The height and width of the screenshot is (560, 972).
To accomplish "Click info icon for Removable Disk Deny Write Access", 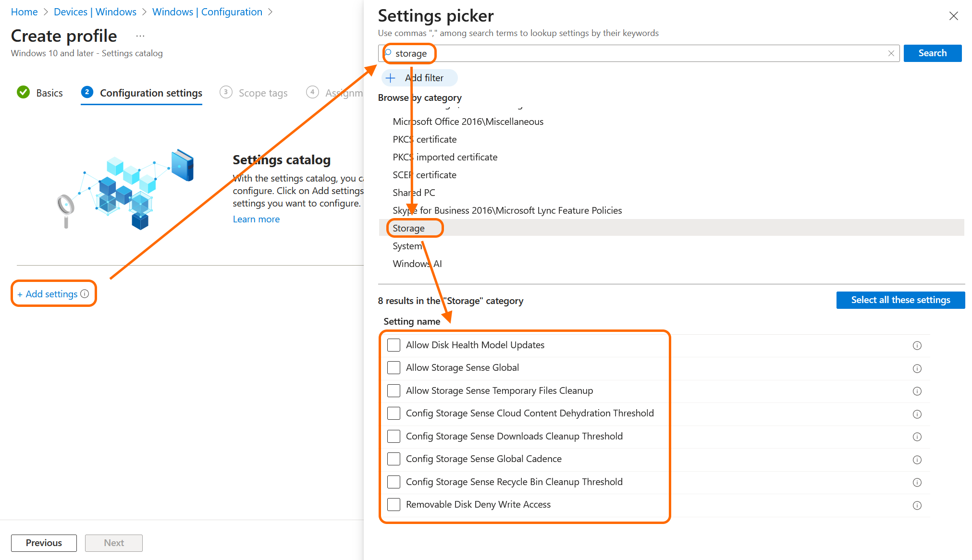I will 917,505.
